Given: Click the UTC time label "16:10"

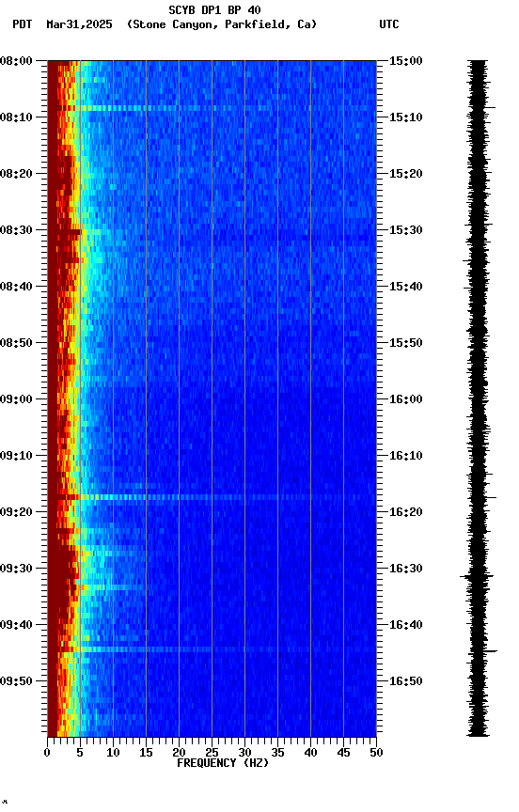Looking at the screenshot, I should point(406,456).
